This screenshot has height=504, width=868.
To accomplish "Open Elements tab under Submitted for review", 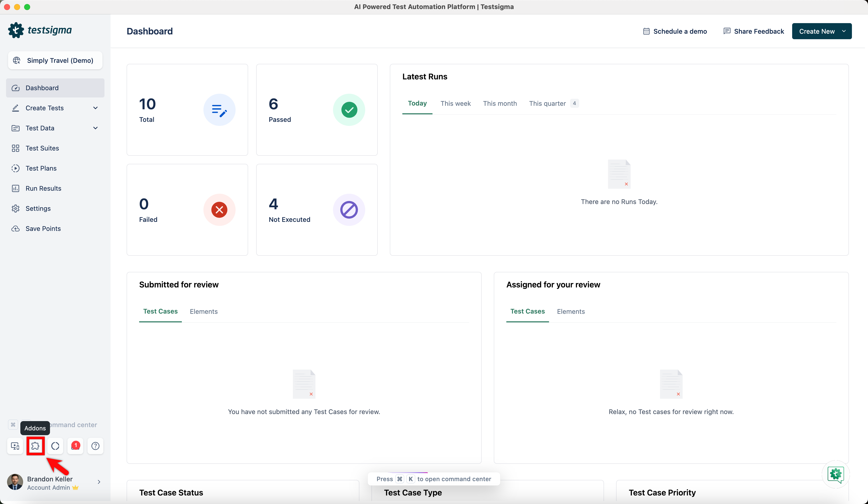I will point(204,312).
